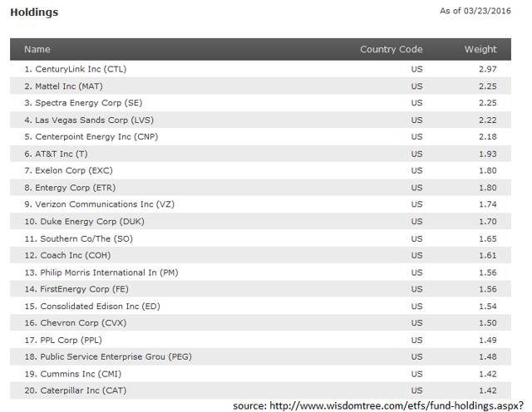Click the 1.80 weight for Entergy
Screen dimensions: 532x412
488,188
